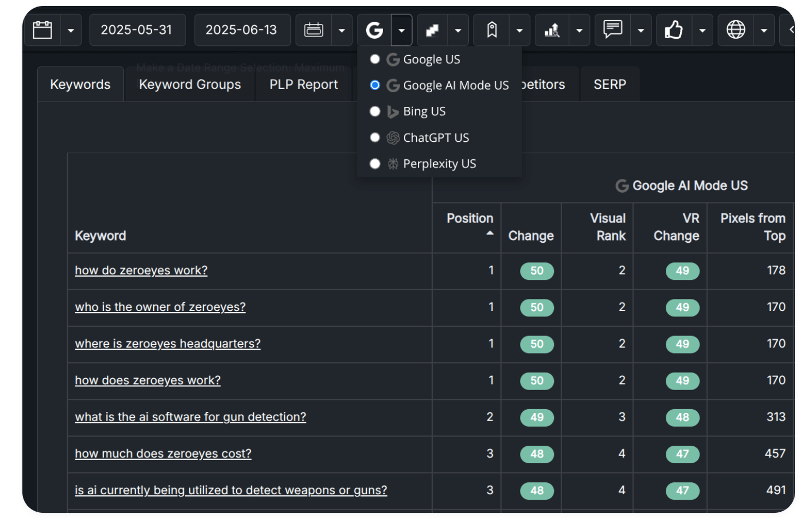Switch to the Keyword Groups tab

click(190, 85)
